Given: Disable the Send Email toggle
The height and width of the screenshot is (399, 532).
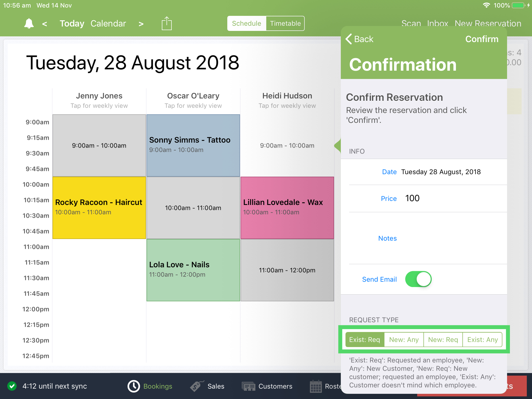Looking at the screenshot, I should [x=418, y=279].
